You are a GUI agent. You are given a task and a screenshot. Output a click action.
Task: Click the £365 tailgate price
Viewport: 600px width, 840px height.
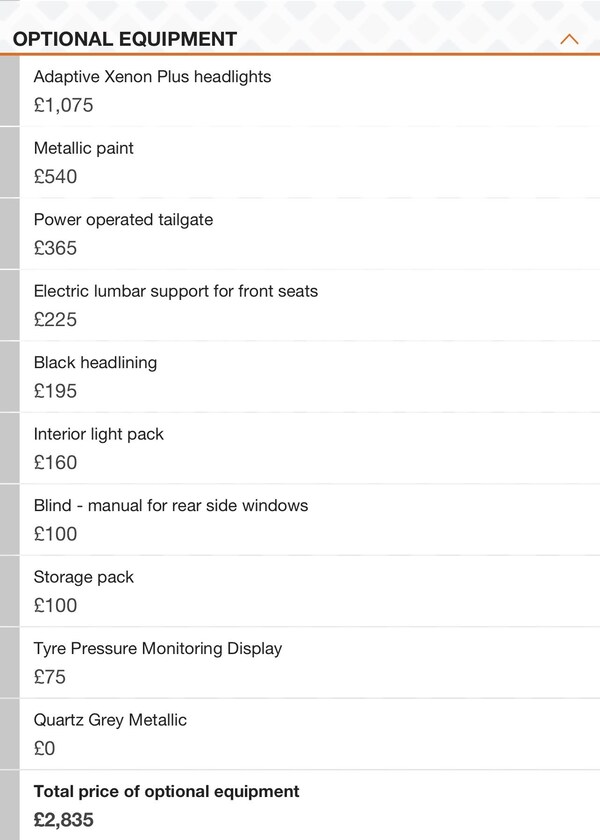[x=55, y=248]
